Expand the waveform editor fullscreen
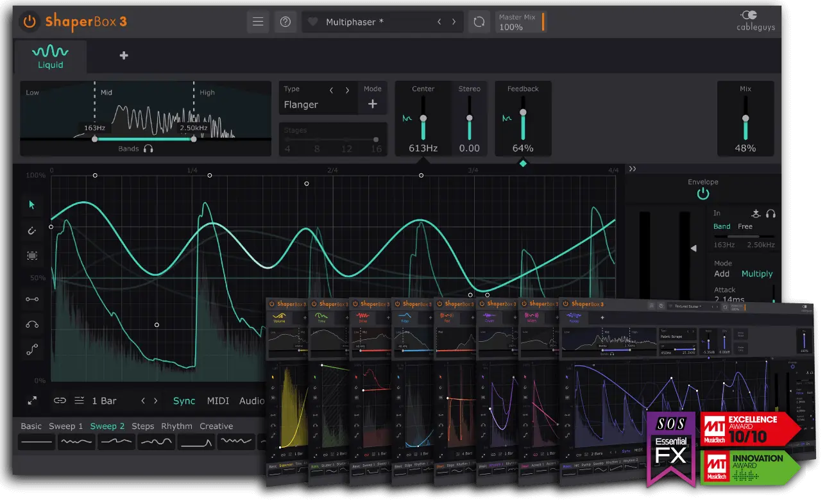The width and height of the screenshot is (834, 504). coord(32,401)
